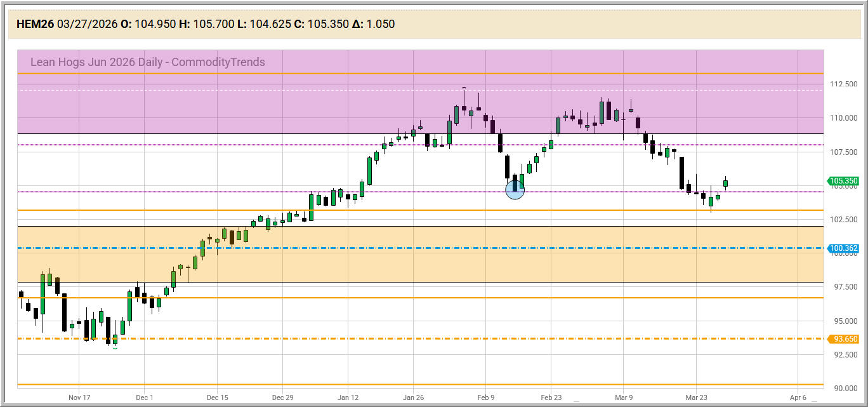
Task: Click the swing-high arc marker above early February peak
Action: [464, 88]
